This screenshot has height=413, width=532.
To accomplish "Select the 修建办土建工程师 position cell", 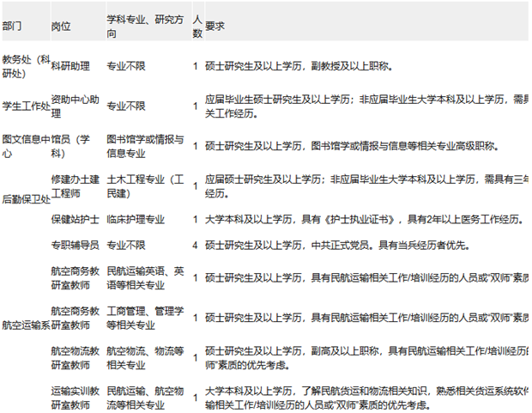I will [x=75, y=186].
